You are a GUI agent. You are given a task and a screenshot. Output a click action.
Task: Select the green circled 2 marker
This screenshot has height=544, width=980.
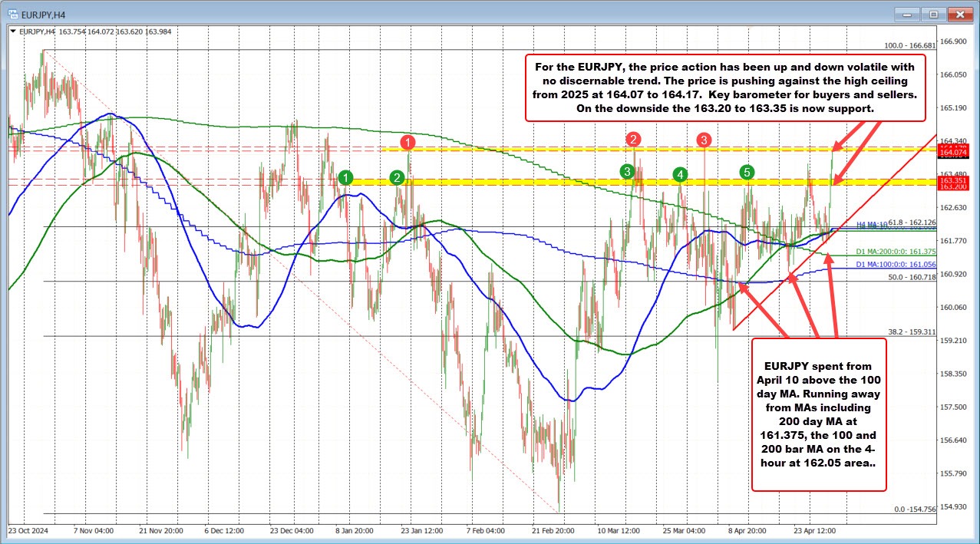click(x=397, y=177)
